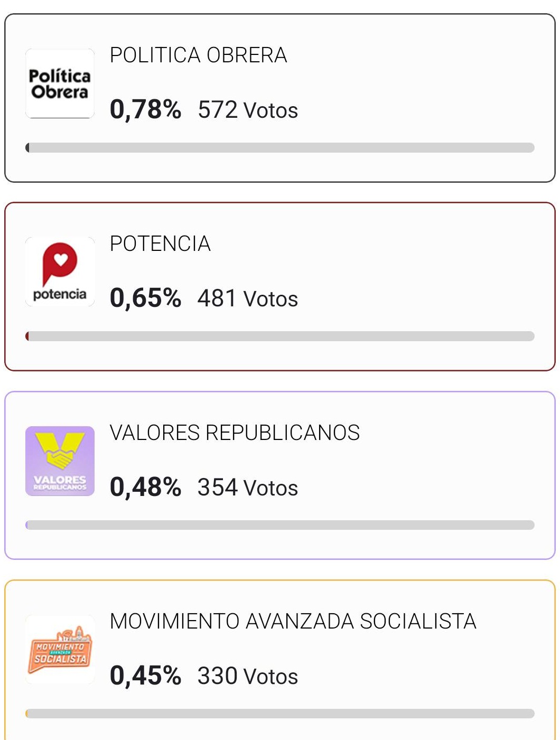
Task: Click the 0,45% percentage figure
Action: [x=145, y=676]
